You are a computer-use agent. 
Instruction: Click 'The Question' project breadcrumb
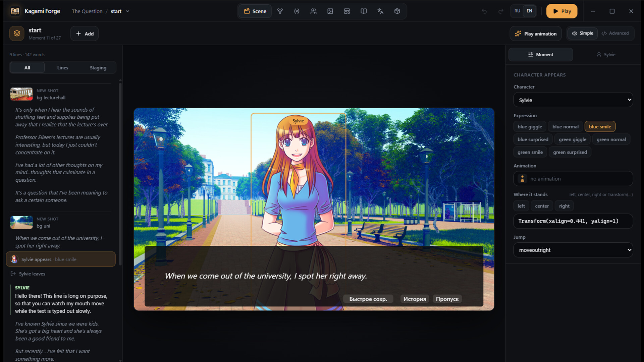(x=87, y=11)
